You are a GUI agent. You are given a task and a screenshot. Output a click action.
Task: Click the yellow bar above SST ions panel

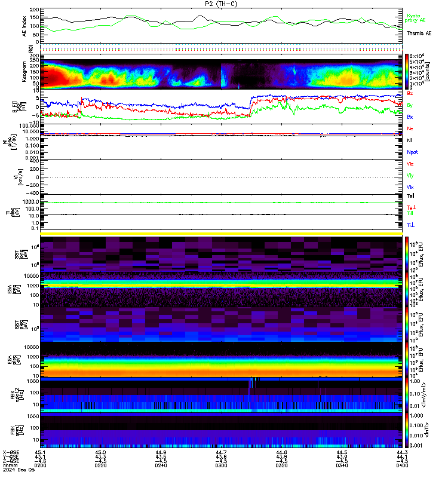click(221, 234)
